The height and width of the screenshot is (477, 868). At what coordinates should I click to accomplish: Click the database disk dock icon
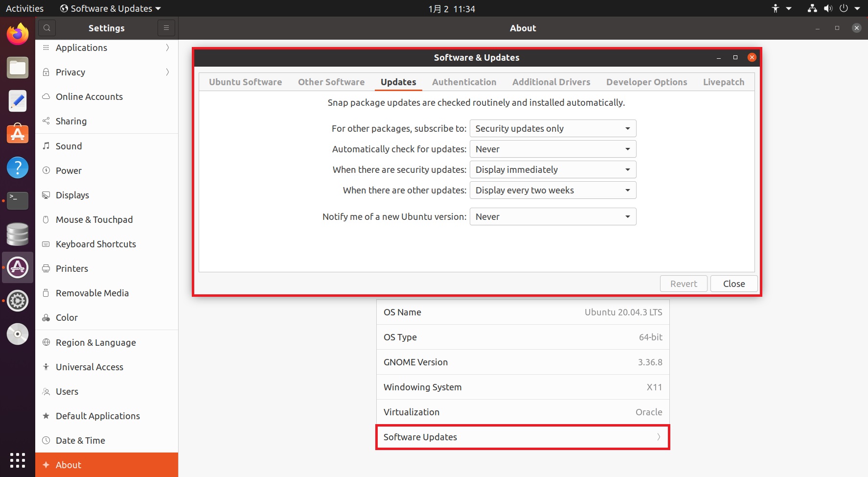click(18, 234)
